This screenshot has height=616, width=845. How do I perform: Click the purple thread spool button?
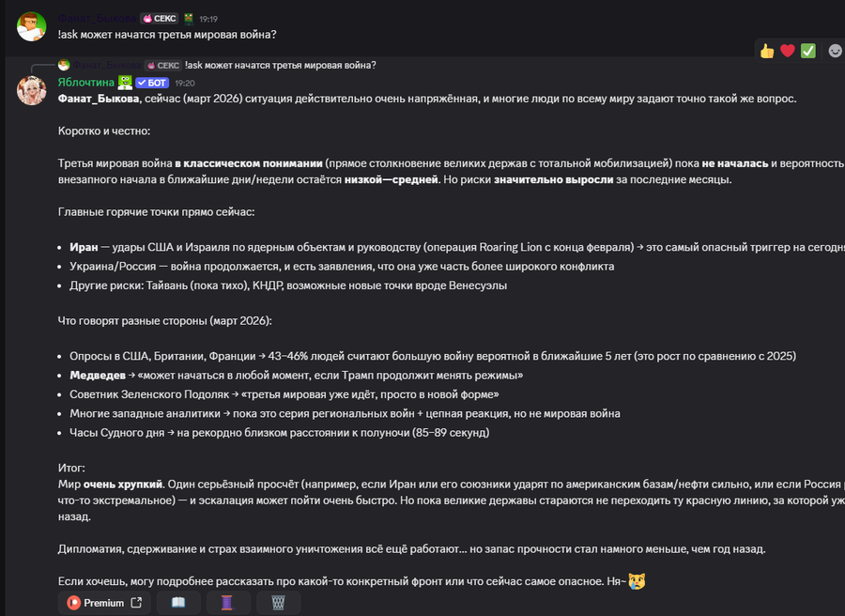(228, 603)
